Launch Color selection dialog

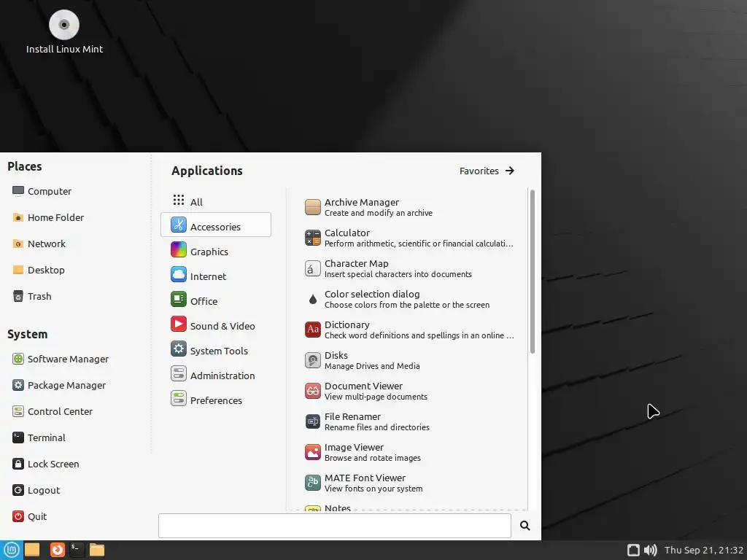(410, 299)
